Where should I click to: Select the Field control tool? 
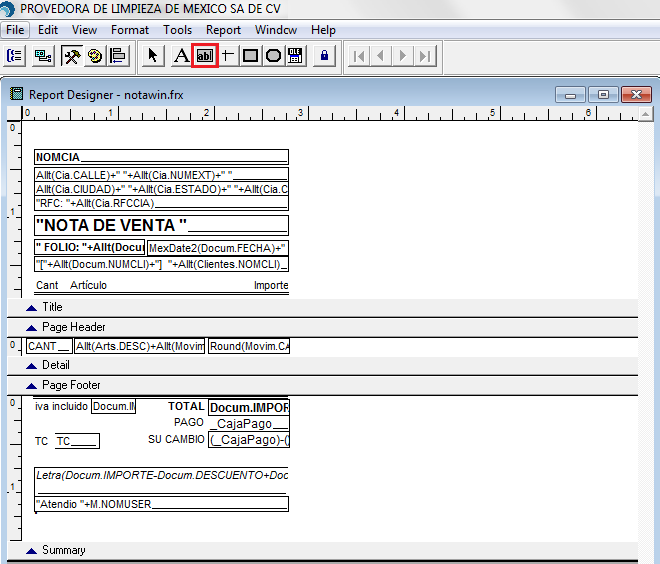point(205,56)
